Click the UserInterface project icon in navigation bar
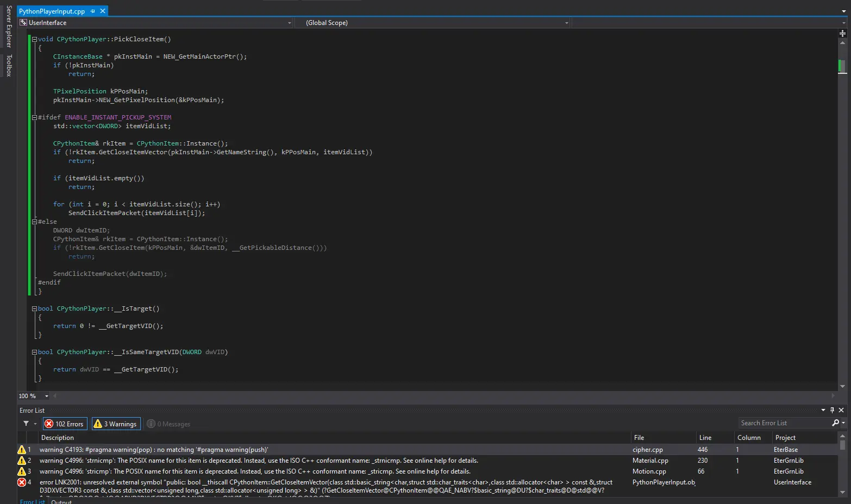Viewport: 851px width, 504px height. pos(23,23)
